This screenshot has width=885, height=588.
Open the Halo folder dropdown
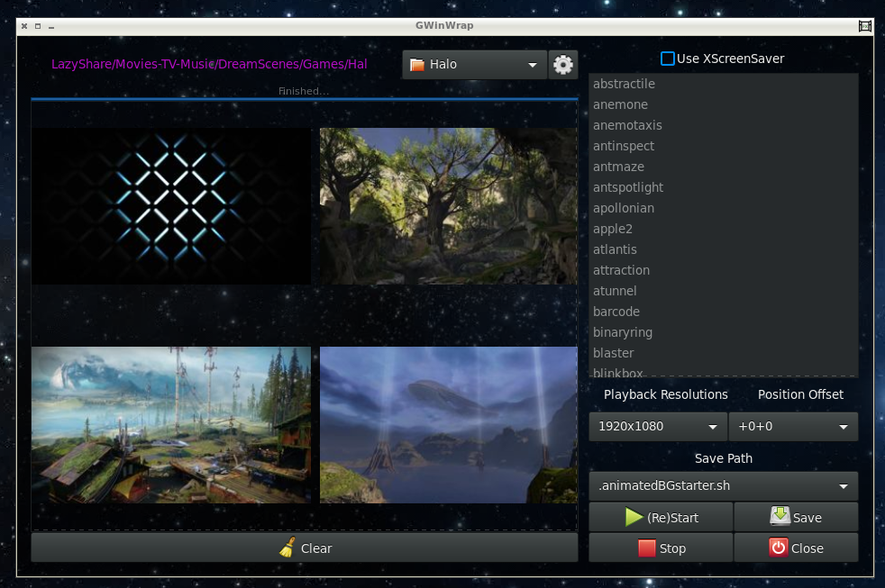pyautogui.click(x=474, y=64)
